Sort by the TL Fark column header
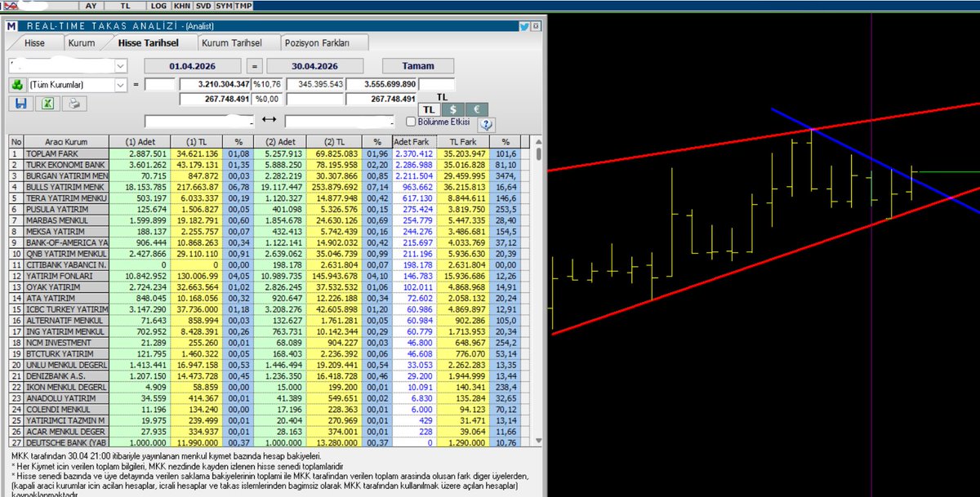Image resolution: width=980 pixels, height=497 pixels. click(463, 141)
